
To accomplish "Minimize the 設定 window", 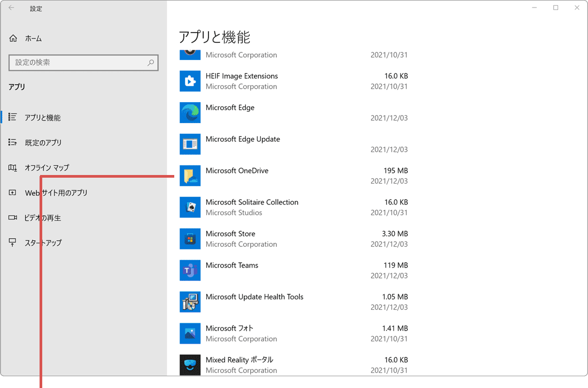I will [x=535, y=8].
